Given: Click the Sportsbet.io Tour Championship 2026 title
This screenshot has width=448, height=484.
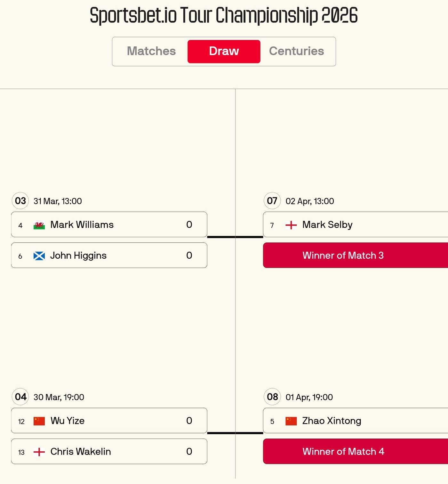Looking at the screenshot, I should coord(224,15).
